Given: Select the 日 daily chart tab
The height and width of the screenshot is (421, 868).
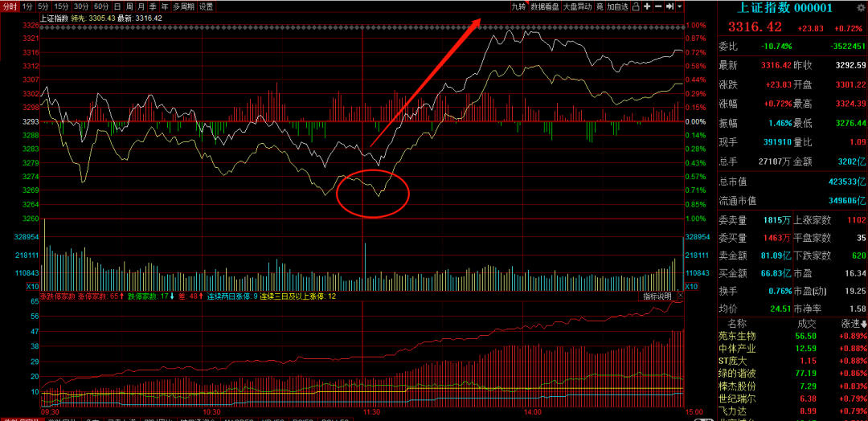Looking at the screenshot, I should coord(117,6).
